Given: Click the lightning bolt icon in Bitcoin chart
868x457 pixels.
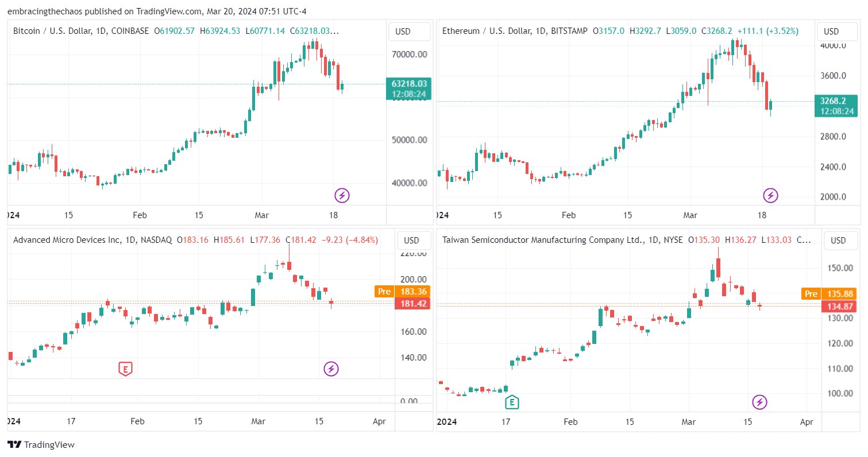Looking at the screenshot, I should (x=342, y=196).
